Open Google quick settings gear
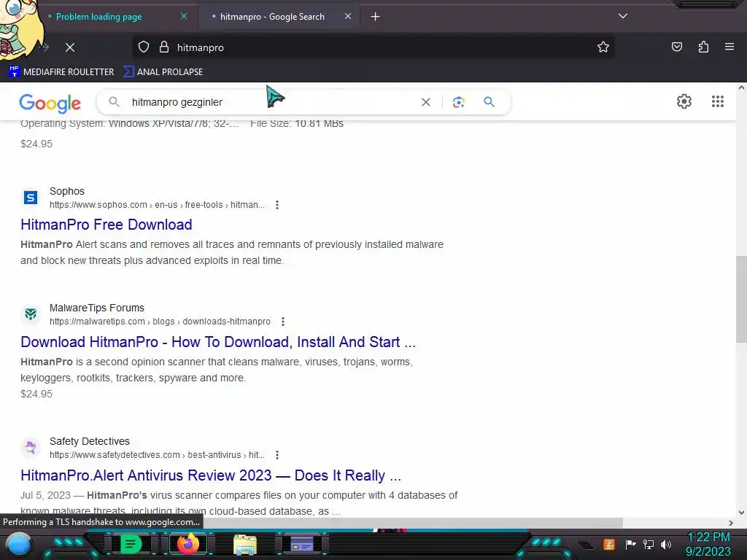The image size is (747, 560). (684, 101)
